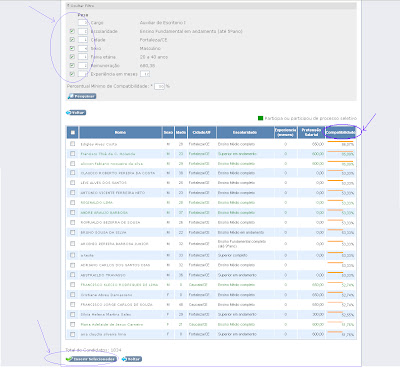The height and width of the screenshot is (368, 400).
Task: Select checkbox for ANTONIO VICENTE PEREIRA NETO
Action: pos(72,193)
